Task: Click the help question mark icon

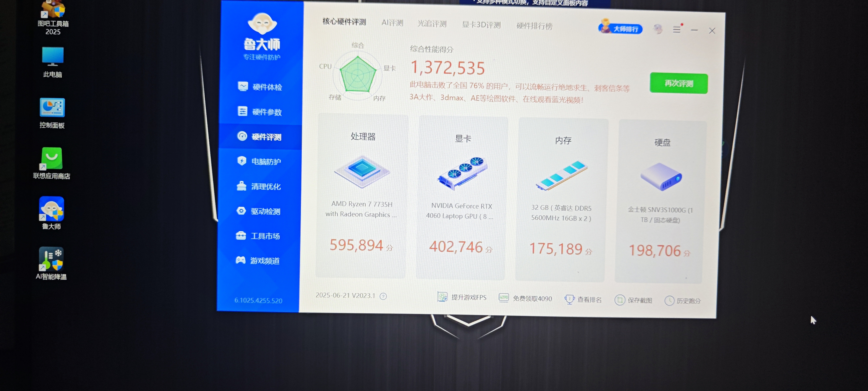Action: pyautogui.click(x=383, y=296)
